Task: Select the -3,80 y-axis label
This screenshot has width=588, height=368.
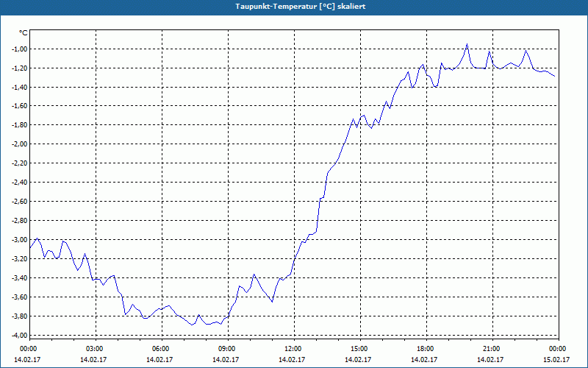Action: coord(20,316)
